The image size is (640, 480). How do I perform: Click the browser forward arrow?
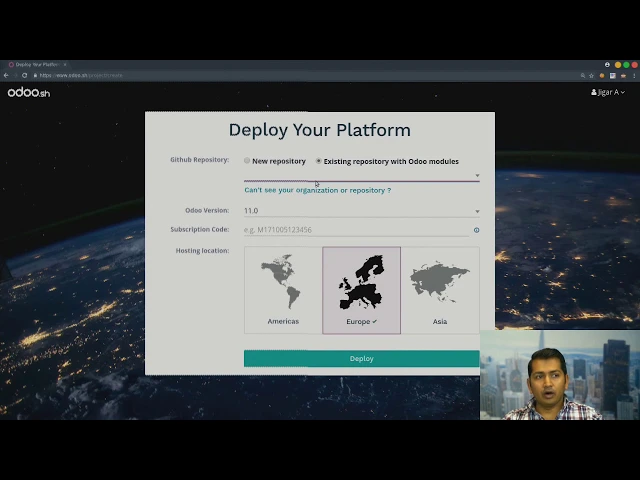click(x=16, y=76)
